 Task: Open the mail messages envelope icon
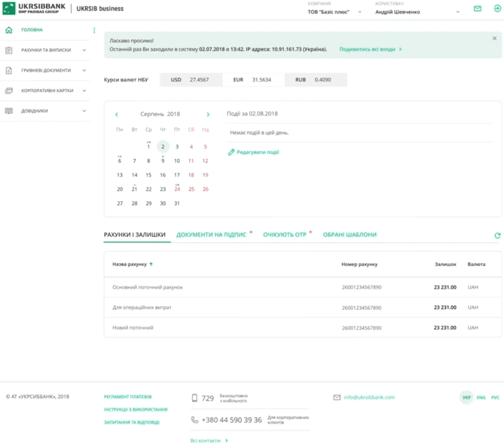tap(477, 9)
